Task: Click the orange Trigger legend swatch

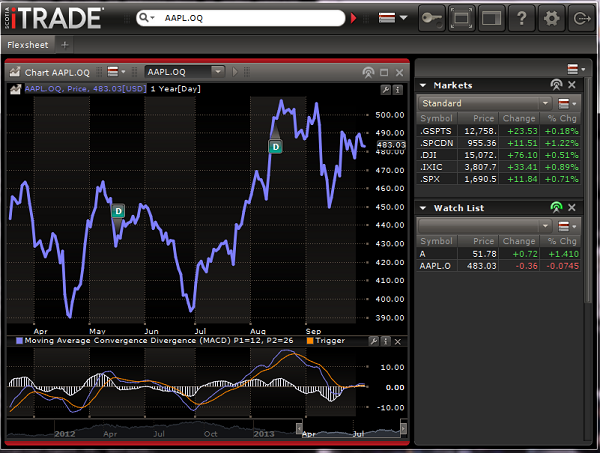Action: (x=310, y=341)
